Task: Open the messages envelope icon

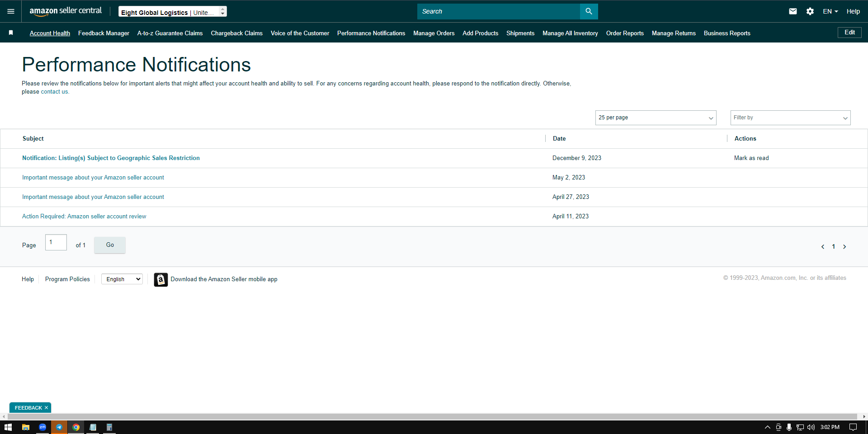Action: coord(793,11)
